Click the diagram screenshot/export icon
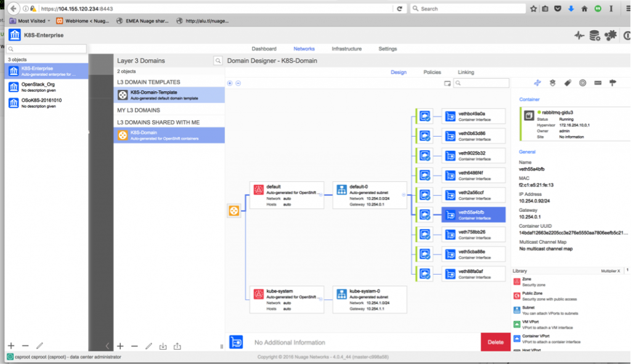 pyautogui.click(x=447, y=83)
